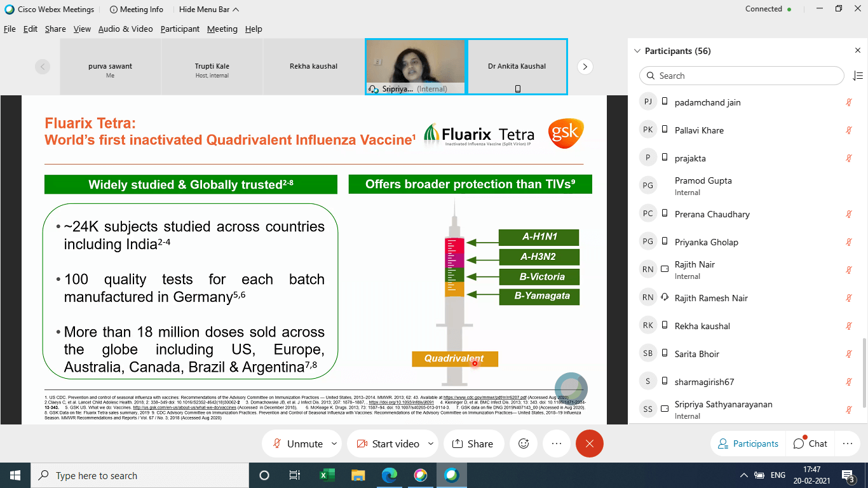Open the View menu

tap(82, 29)
